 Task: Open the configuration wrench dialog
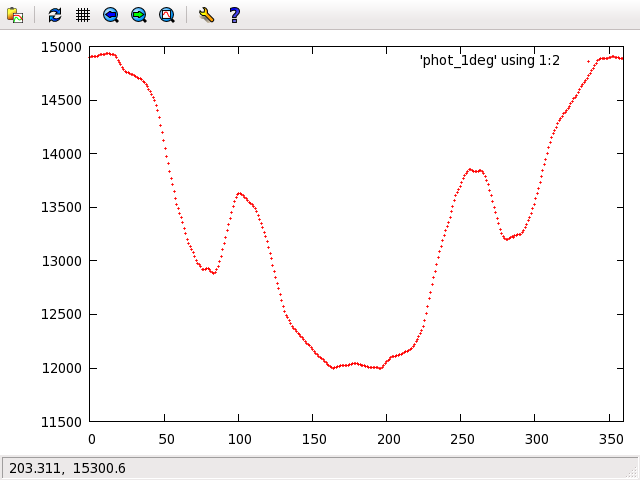pyautogui.click(x=207, y=15)
